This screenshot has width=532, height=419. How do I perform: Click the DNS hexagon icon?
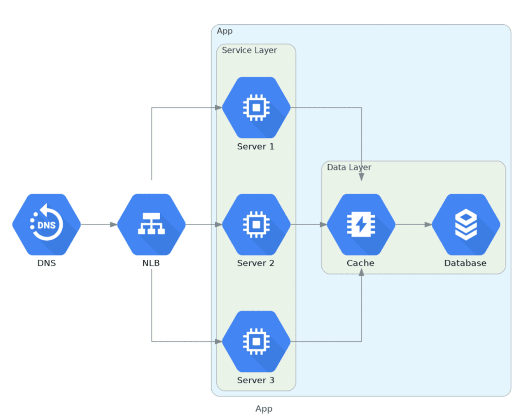(x=46, y=225)
